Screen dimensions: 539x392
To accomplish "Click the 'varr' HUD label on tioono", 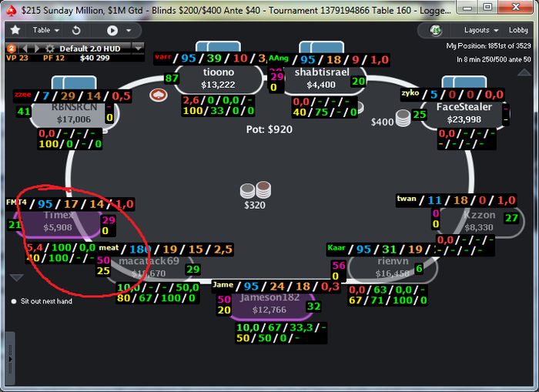I will [163, 57].
